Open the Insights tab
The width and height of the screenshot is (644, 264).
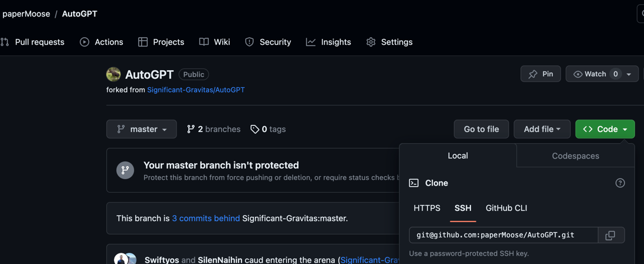(329, 42)
